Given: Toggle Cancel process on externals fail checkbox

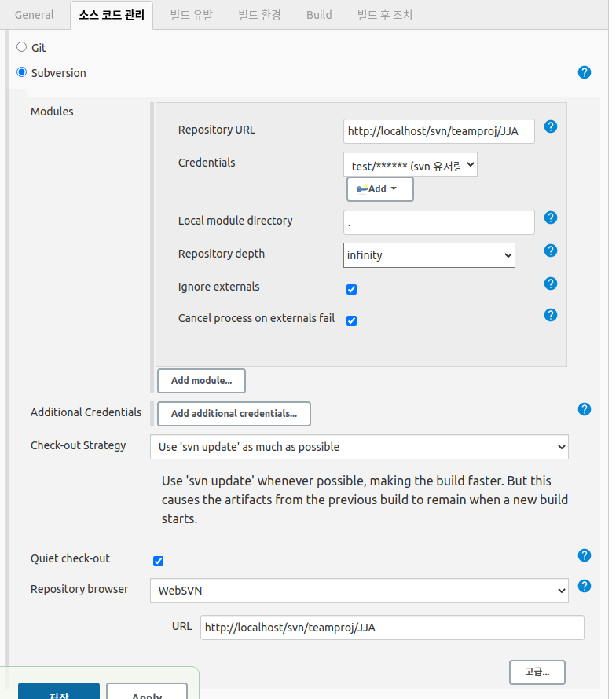Looking at the screenshot, I should pos(351,320).
